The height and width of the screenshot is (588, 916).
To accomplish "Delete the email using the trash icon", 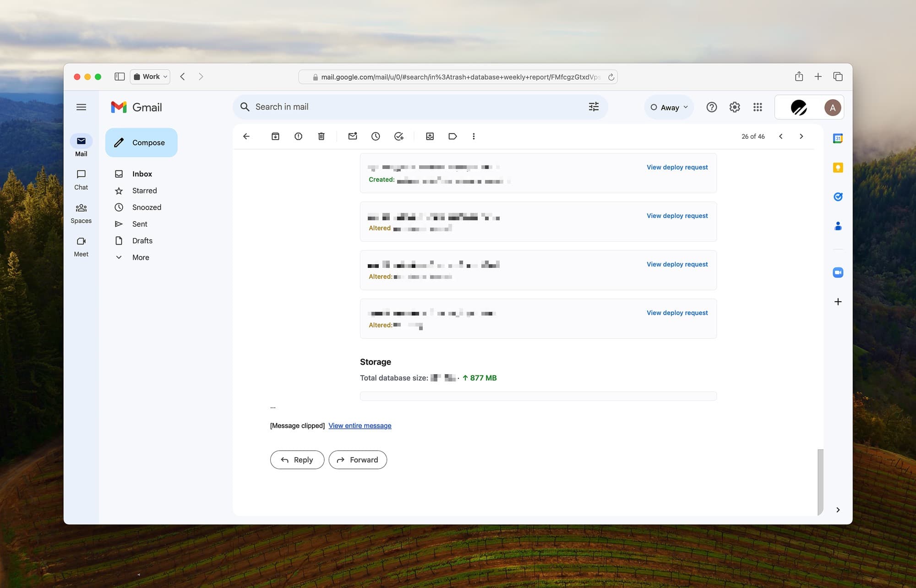I will tap(321, 136).
